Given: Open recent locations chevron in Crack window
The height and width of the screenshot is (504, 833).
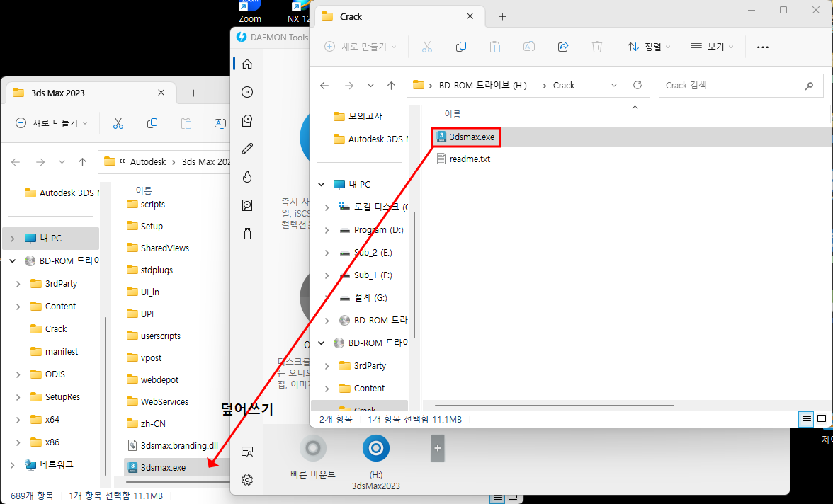Looking at the screenshot, I should click(x=371, y=86).
